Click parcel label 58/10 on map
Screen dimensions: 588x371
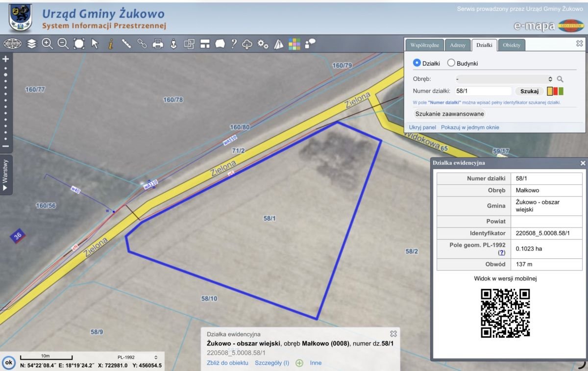point(209,298)
